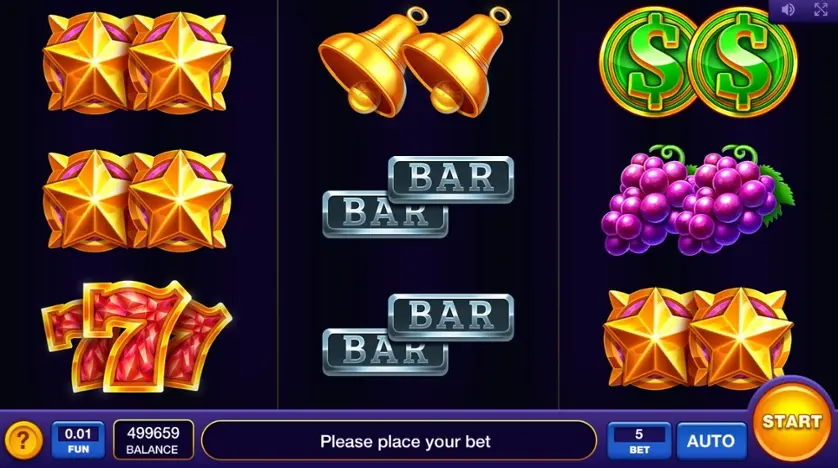Select the red triple sevens symbol
The image size is (838, 468).
click(x=137, y=337)
